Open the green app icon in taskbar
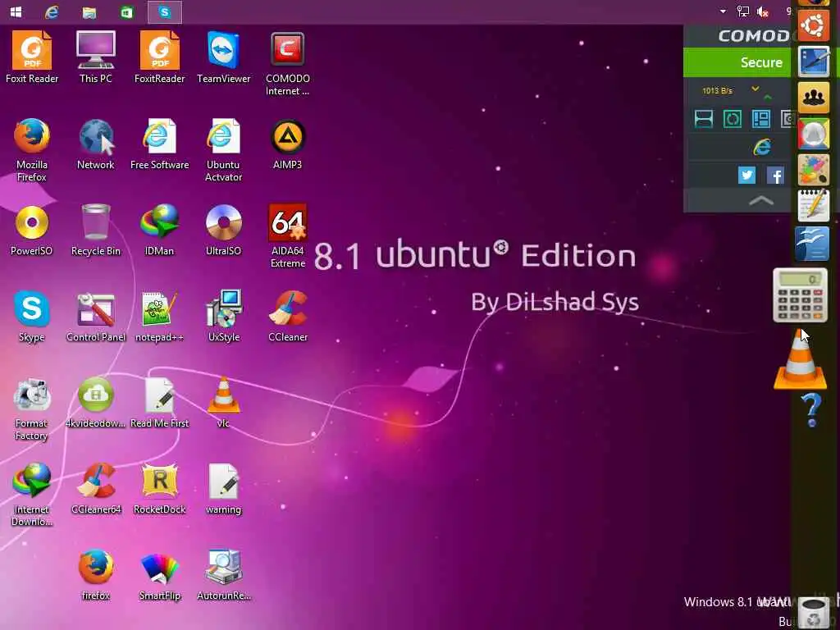Screen dimensions: 840x630 [x=127, y=11]
